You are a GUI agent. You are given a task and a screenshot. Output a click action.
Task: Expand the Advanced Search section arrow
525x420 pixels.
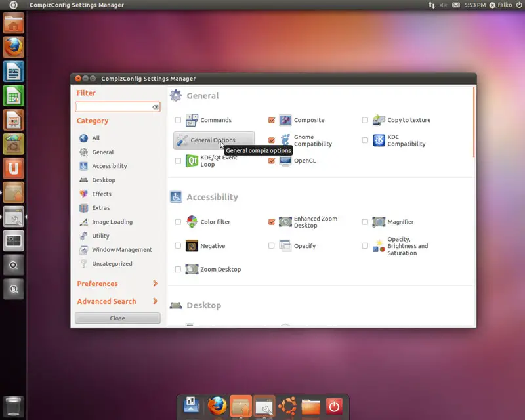155,301
